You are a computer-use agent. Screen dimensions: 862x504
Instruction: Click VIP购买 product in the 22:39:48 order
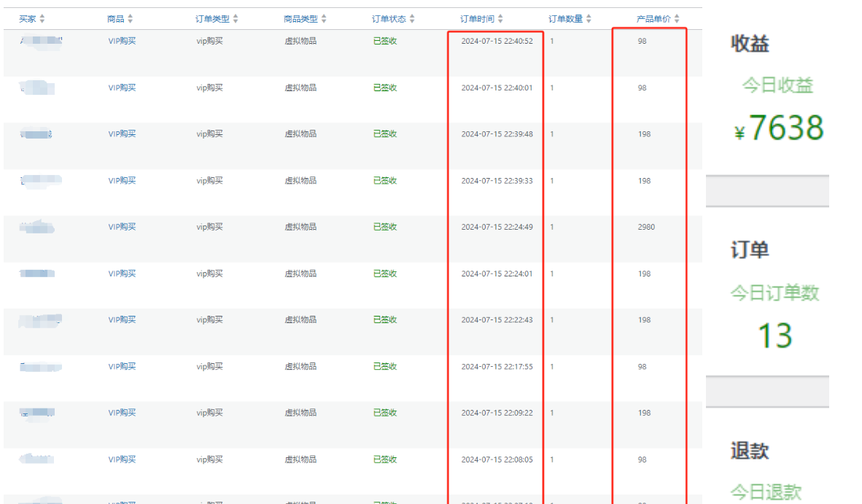click(x=122, y=134)
